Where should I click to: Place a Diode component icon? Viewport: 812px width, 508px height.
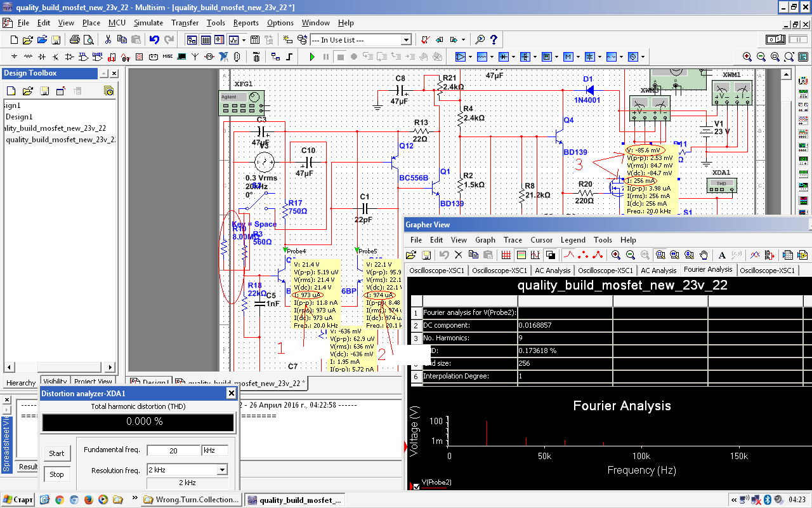(x=41, y=57)
